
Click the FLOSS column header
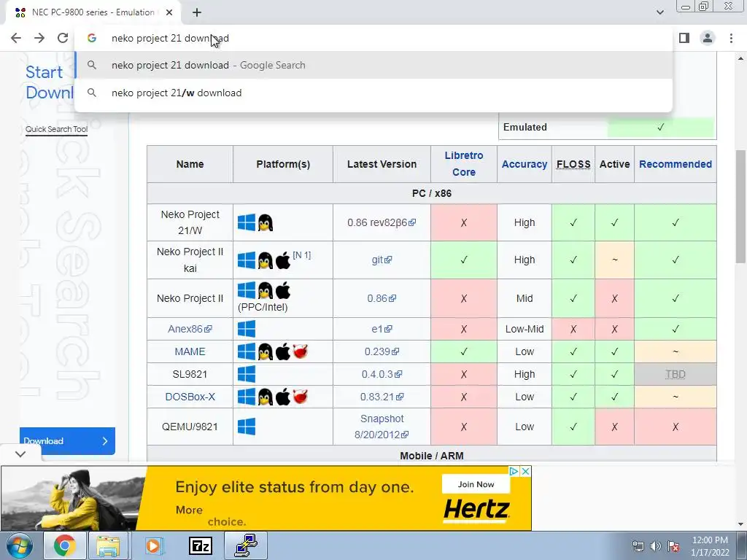coord(573,164)
